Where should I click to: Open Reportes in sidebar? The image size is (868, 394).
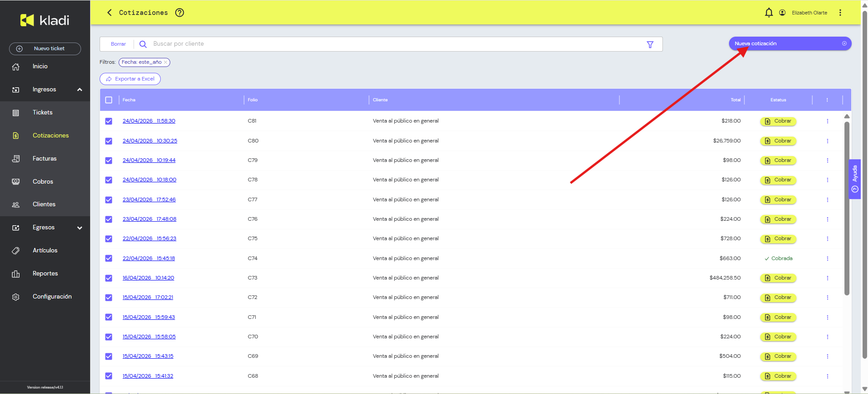pos(45,274)
